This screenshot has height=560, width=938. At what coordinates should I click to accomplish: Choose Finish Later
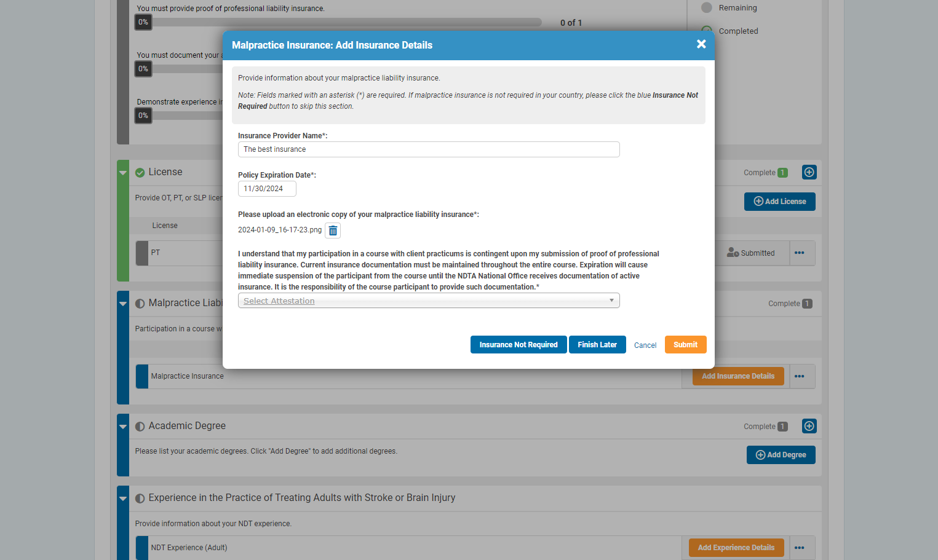point(597,345)
